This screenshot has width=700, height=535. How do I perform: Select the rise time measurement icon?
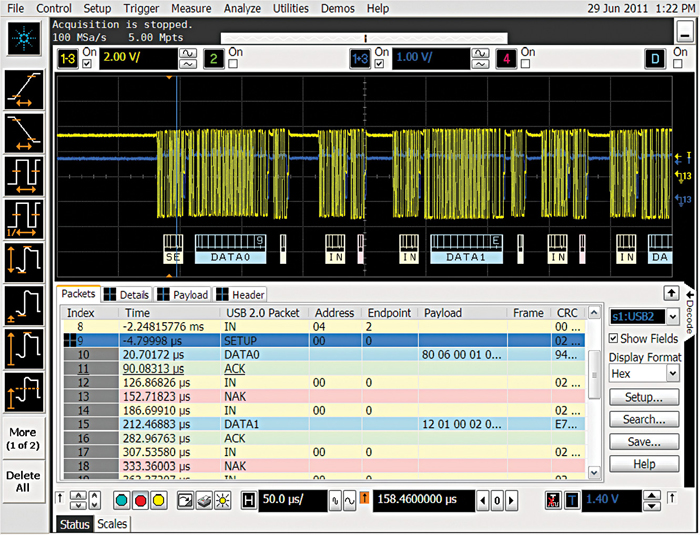pos(24,88)
